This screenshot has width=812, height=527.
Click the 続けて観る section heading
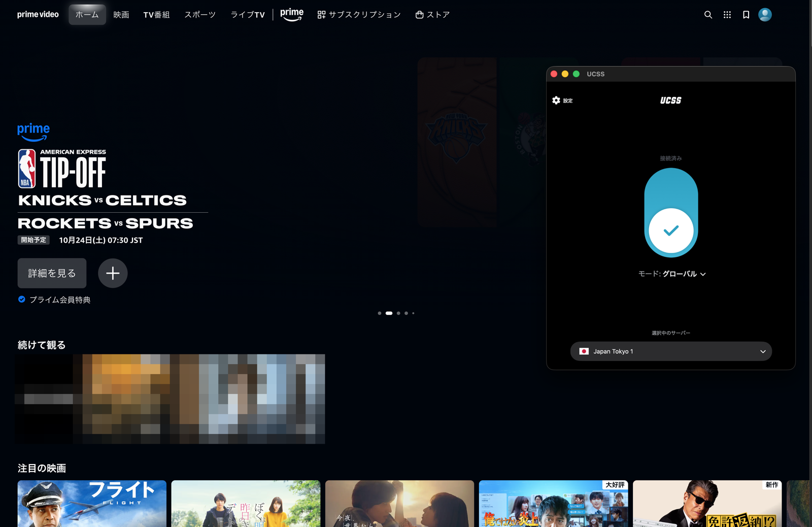[x=42, y=345]
